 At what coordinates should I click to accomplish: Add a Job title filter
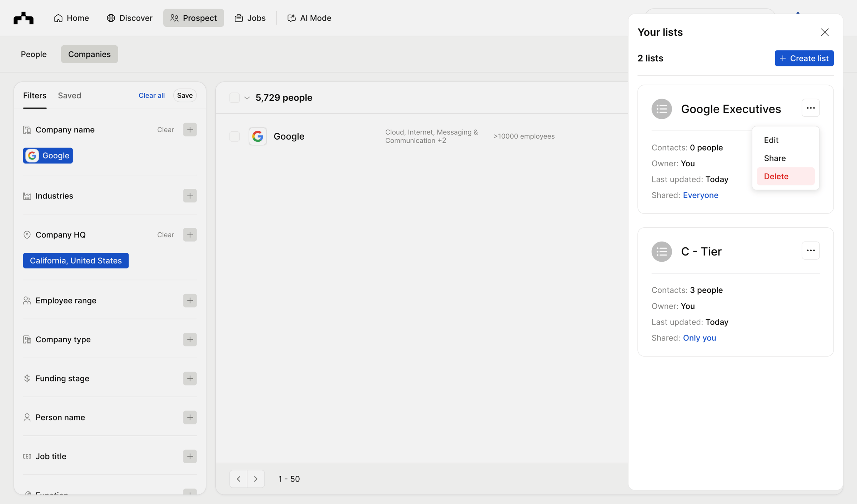pyautogui.click(x=190, y=456)
